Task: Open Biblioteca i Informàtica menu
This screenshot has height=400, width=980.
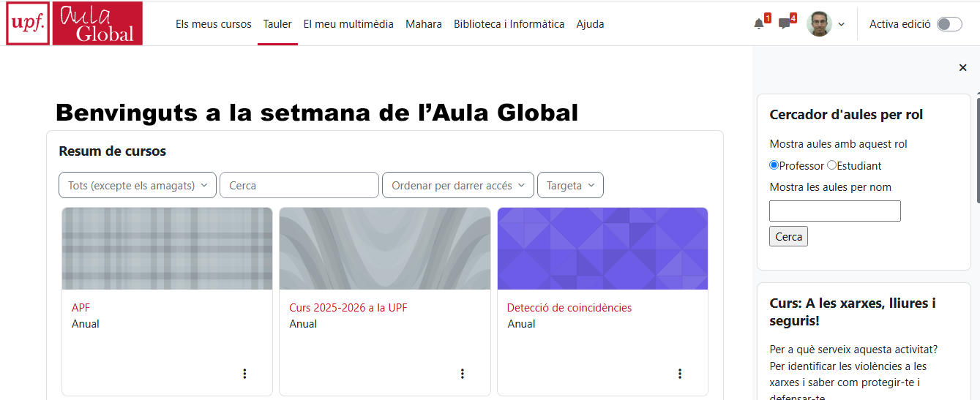Action: click(509, 24)
